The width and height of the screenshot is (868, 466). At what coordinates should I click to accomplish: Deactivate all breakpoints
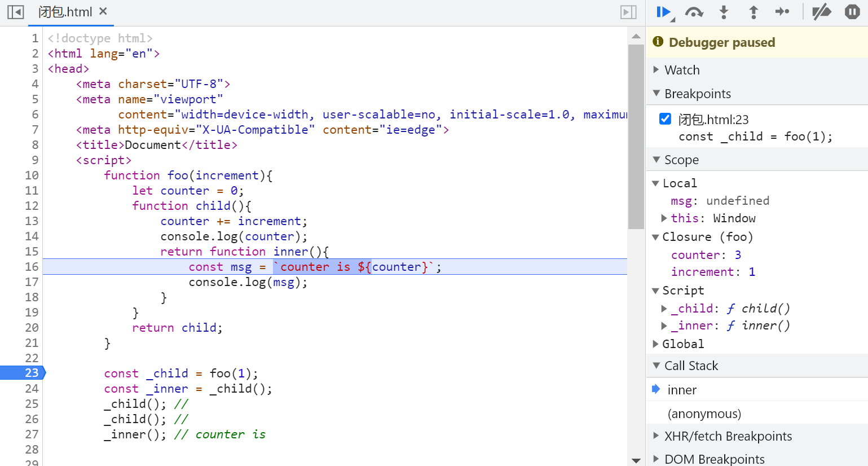pos(821,12)
